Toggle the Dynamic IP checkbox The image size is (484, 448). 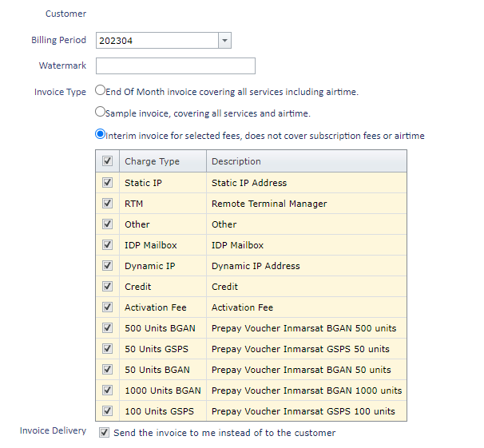click(107, 266)
